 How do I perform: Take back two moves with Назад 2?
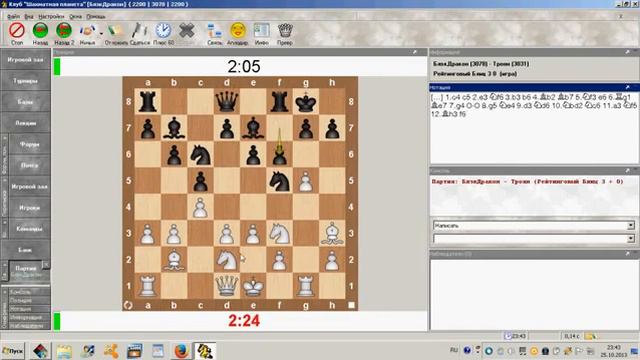point(64,31)
